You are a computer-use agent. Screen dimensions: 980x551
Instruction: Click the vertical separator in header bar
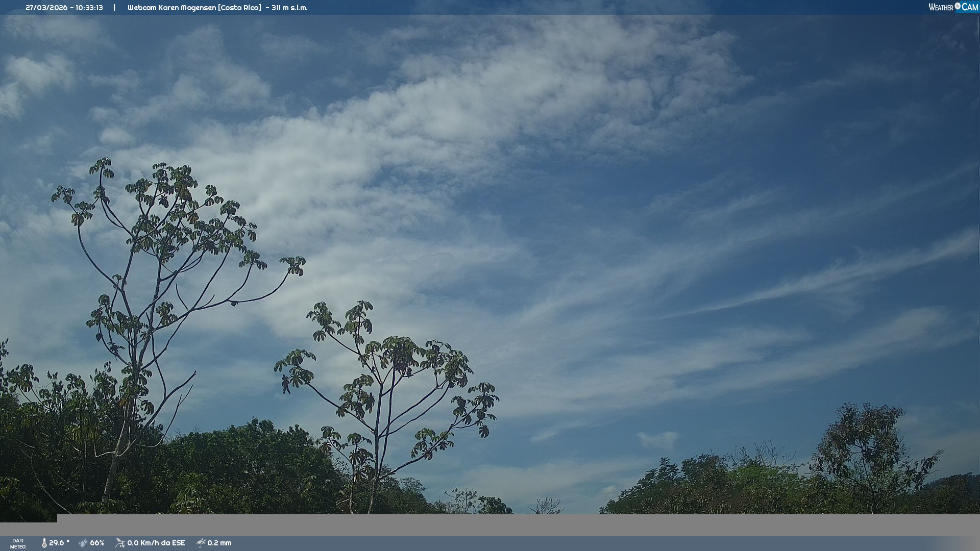(x=114, y=8)
